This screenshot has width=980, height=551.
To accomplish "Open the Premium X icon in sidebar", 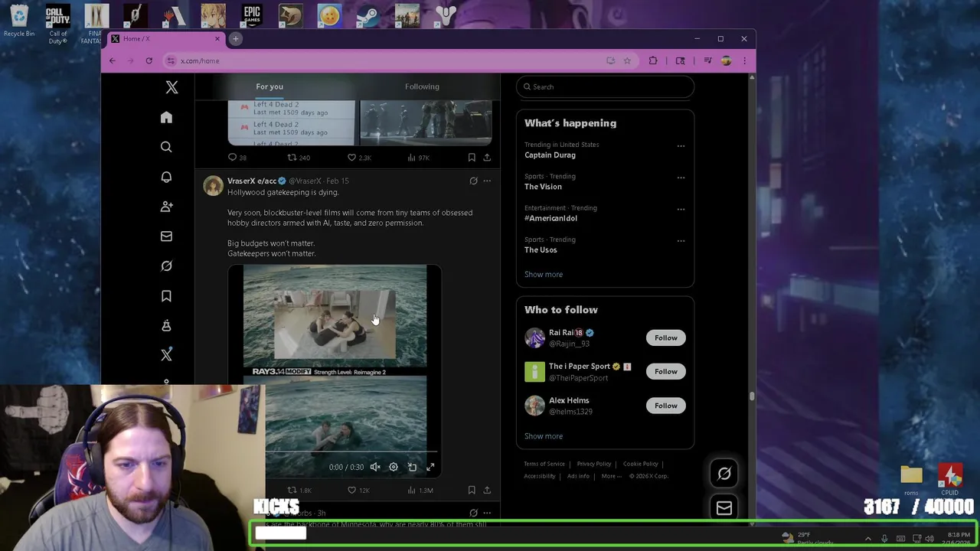I will click(x=166, y=355).
